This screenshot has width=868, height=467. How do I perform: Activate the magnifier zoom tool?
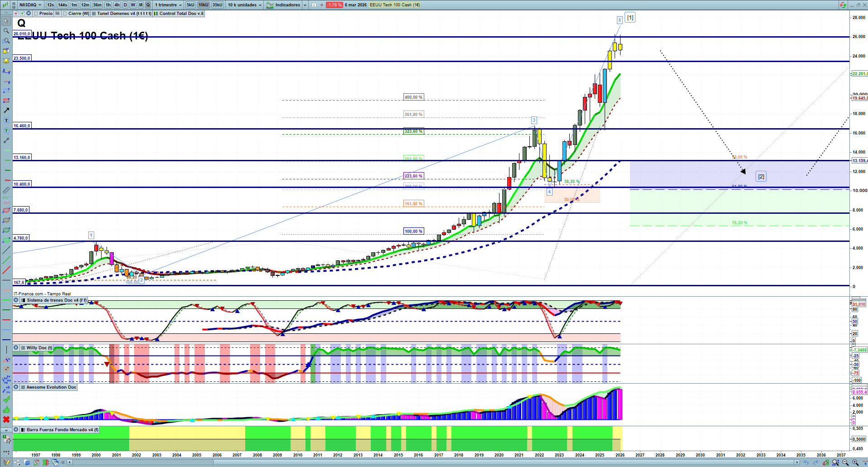pyautogui.click(x=6, y=31)
